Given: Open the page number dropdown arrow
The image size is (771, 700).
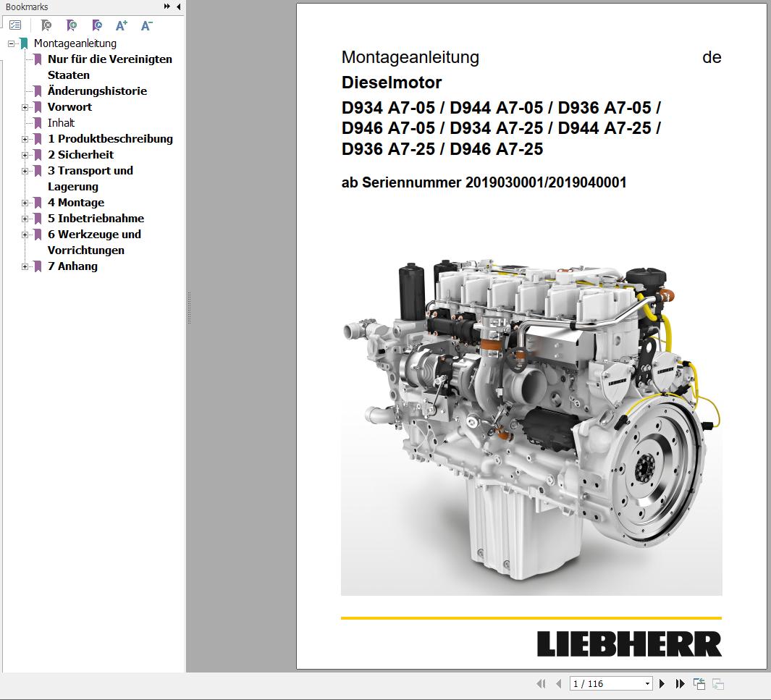Looking at the screenshot, I should [648, 683].
